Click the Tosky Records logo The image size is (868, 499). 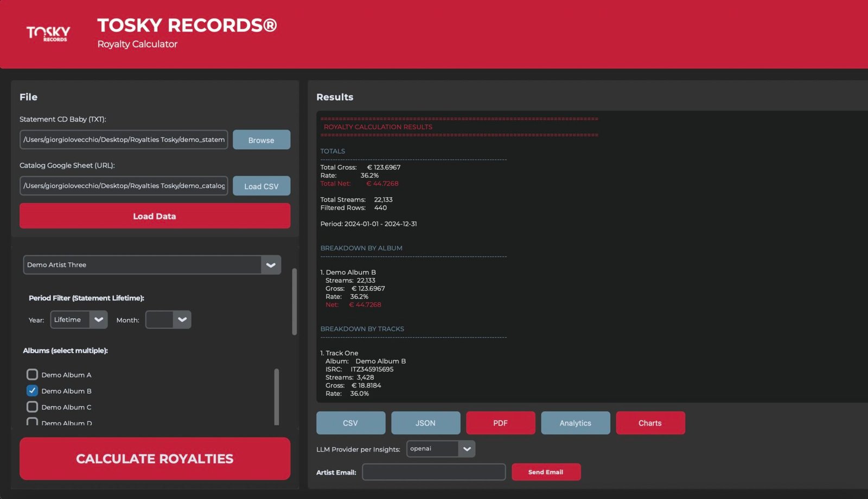click(x=48, y=34)
